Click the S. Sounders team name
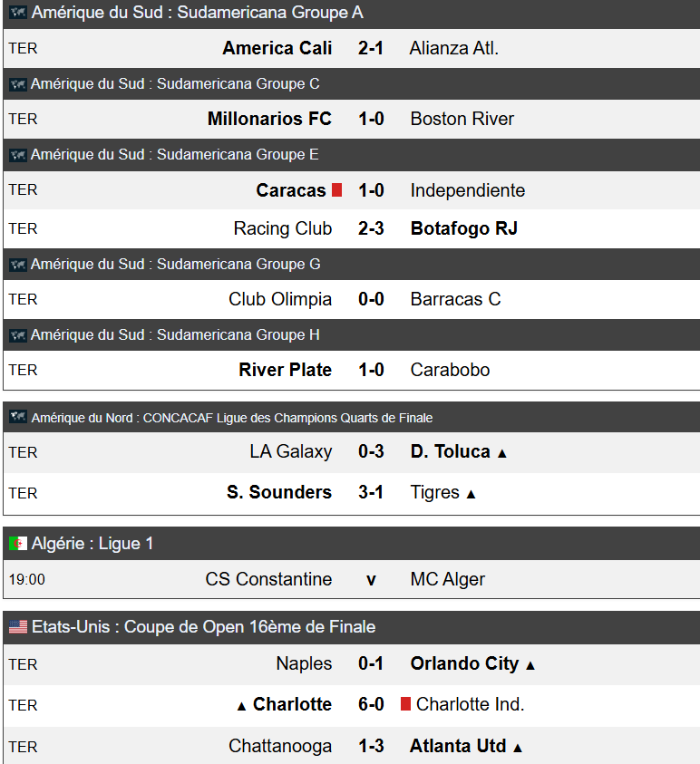 click(x=279, y=492)
